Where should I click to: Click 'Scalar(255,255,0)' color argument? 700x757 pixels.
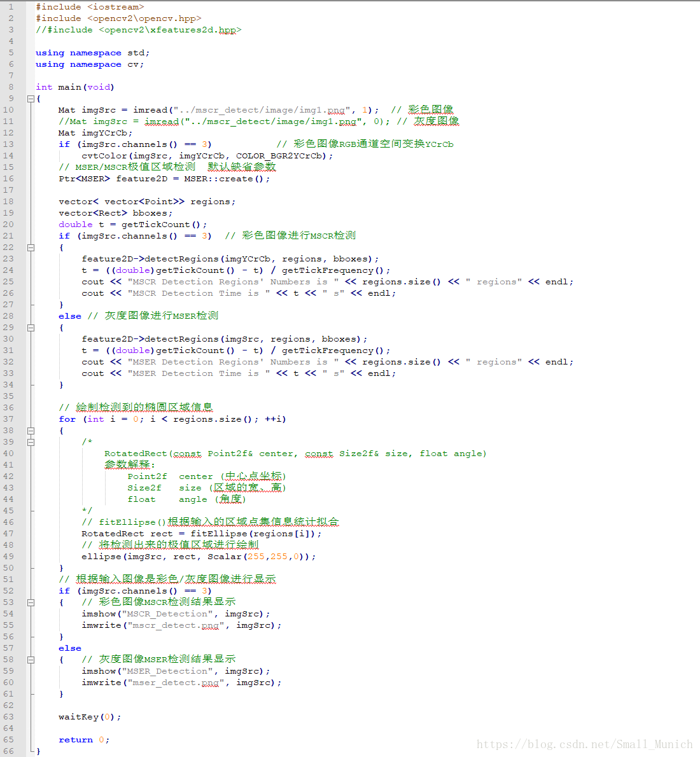(258, 557)
